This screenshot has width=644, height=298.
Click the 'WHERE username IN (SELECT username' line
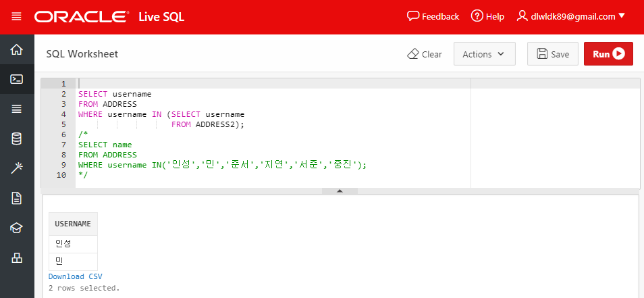161,114
